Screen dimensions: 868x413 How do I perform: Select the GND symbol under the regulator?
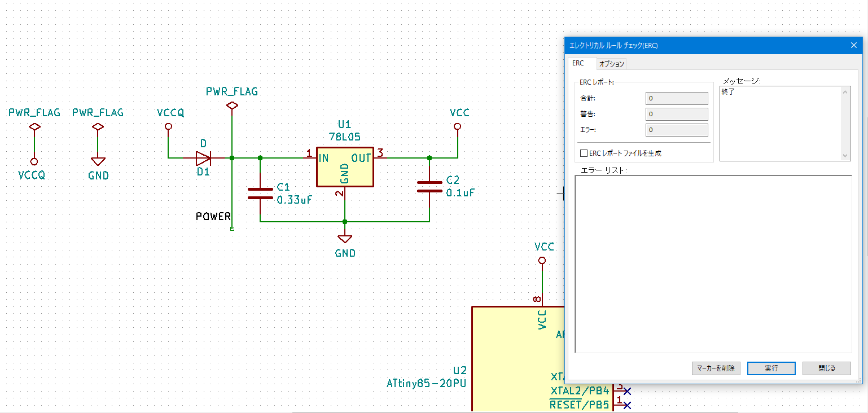pos(345,239)
